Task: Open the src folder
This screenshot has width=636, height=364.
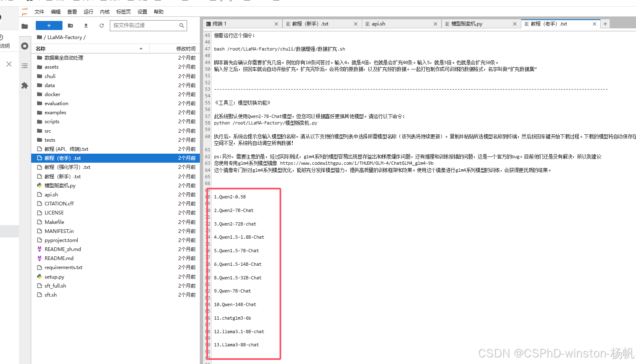Action: (116, 131)
